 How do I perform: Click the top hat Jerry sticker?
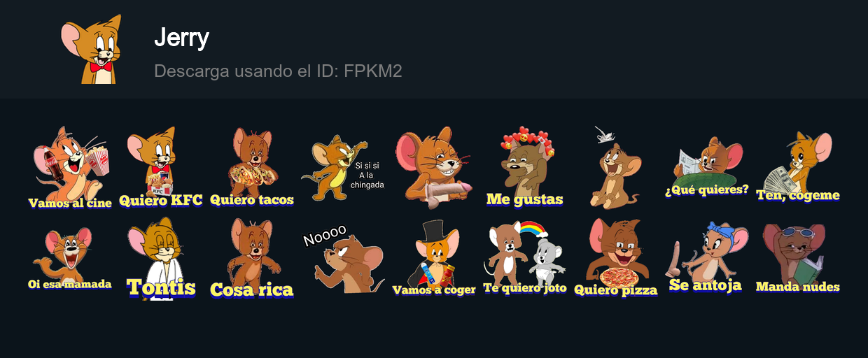point(434,259)
